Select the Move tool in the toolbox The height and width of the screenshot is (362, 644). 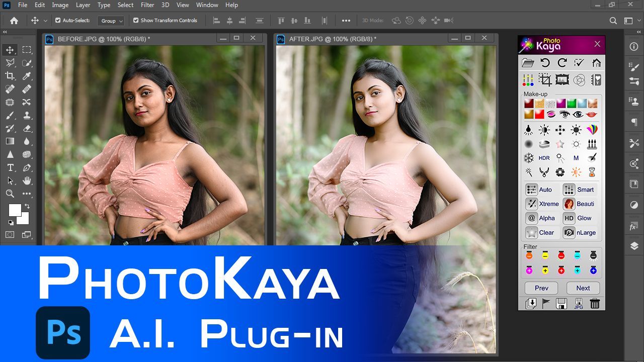(10, 50)
